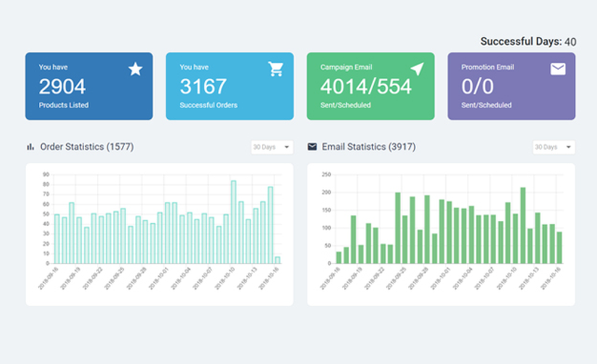The height and width of the screenshot is (364, 597).
Task: Open the 30 Days dropdown for Email Statistics
Action: (x=553, y=147)
